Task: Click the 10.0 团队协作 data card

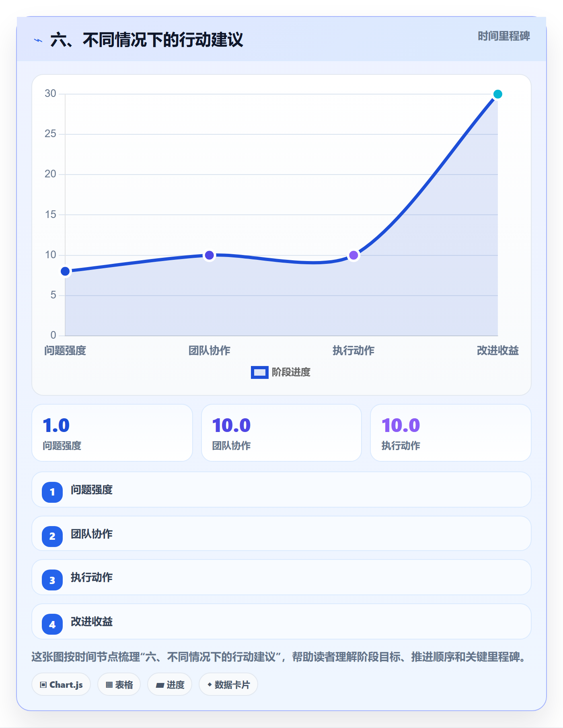Action: tap(281, 433)
